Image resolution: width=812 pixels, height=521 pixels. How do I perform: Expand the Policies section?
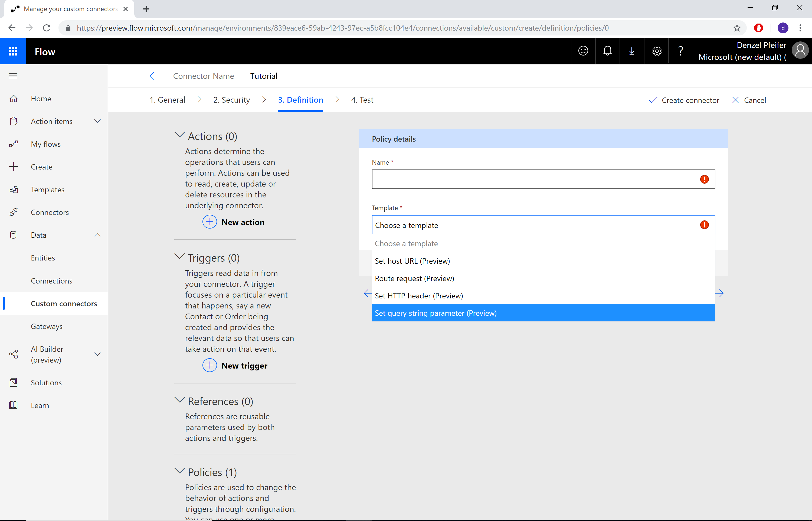(x=179, y=472)
